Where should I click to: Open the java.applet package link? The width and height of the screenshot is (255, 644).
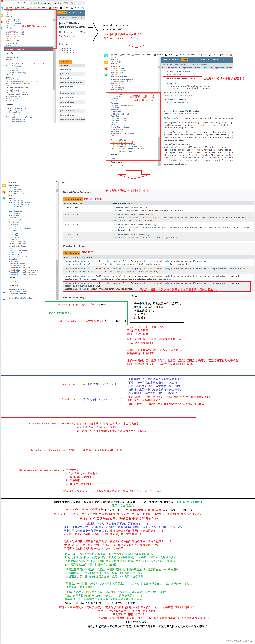click(66, 69)
